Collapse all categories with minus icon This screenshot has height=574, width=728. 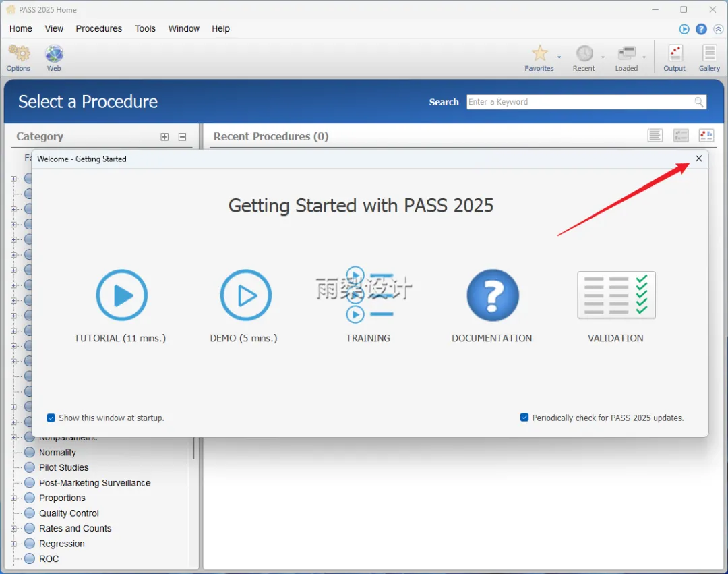(x=182, y=136)
